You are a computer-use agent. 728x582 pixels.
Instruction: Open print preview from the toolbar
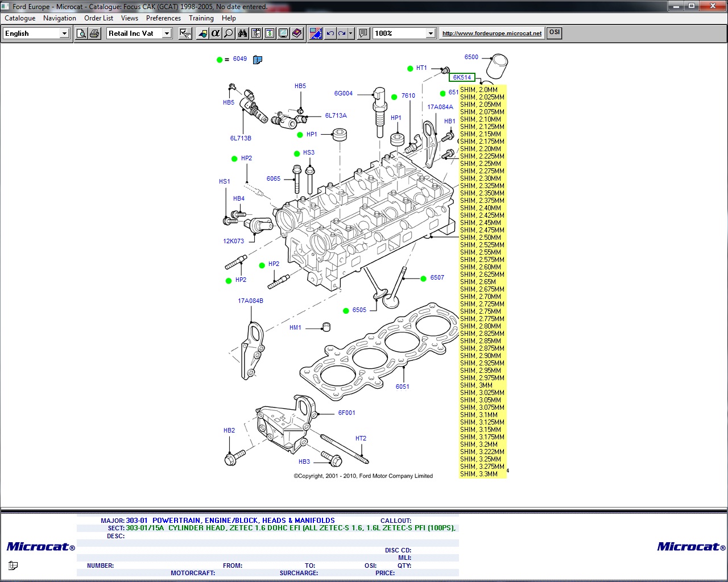click(x=81, y=34)
